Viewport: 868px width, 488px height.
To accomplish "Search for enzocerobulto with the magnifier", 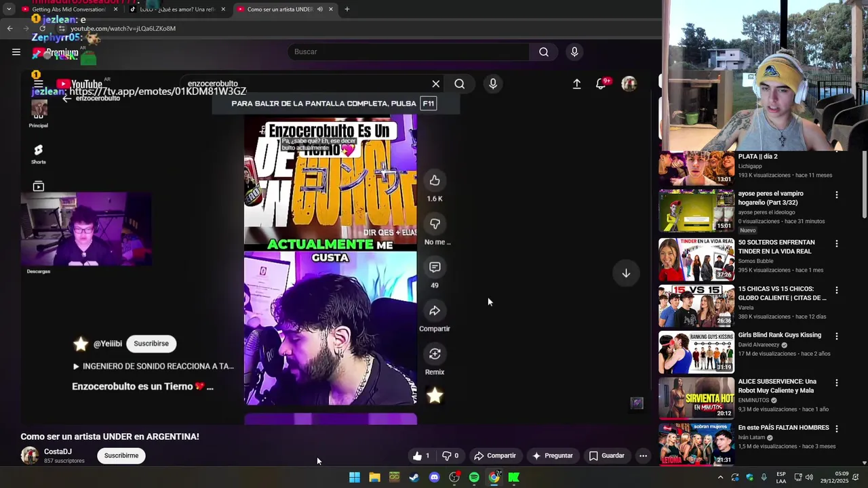I will (x=460, y=84).
